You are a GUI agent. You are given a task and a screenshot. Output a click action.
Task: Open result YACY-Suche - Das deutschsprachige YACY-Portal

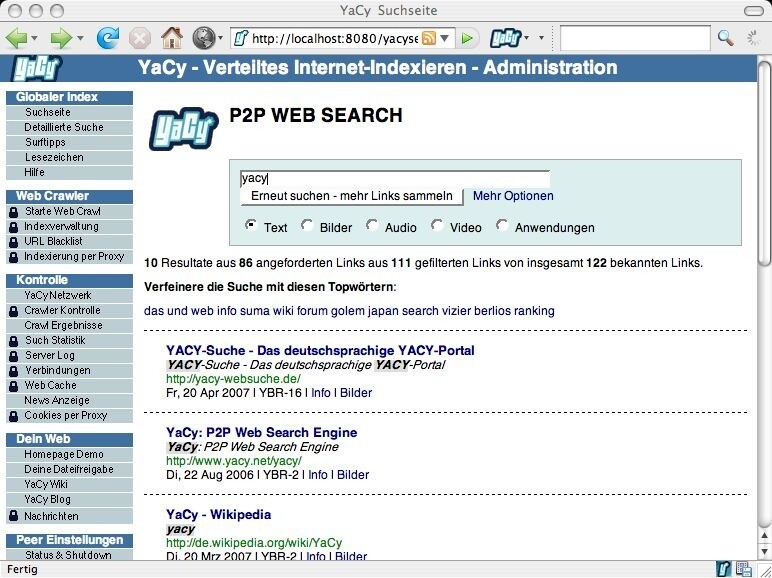click(320, 351)
